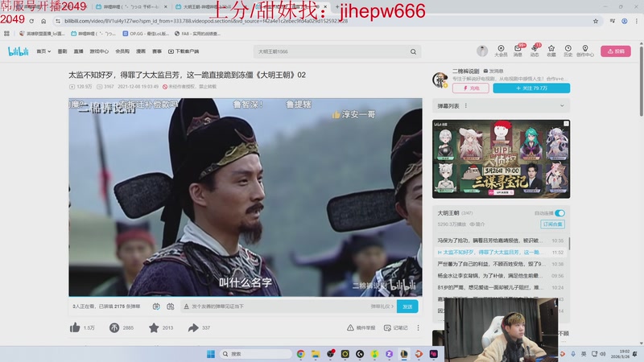Like the video thumbs-up icon
This screenshot has height=362, width=644.
coord(75,327)
